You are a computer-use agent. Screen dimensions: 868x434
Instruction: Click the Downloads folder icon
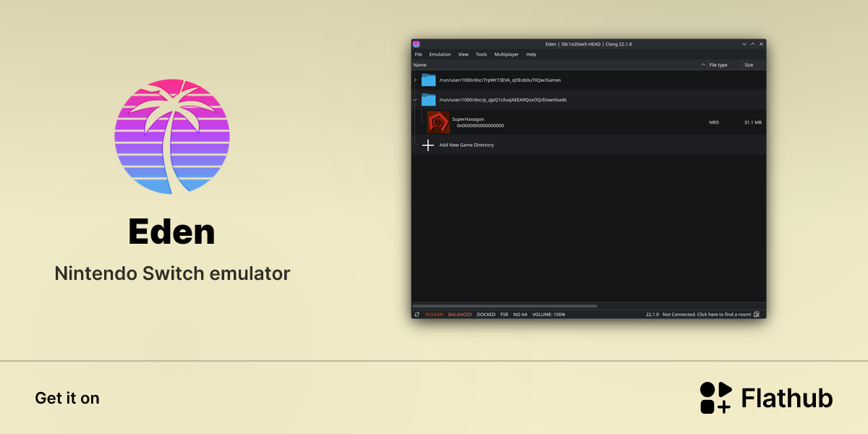click(428, 100)
